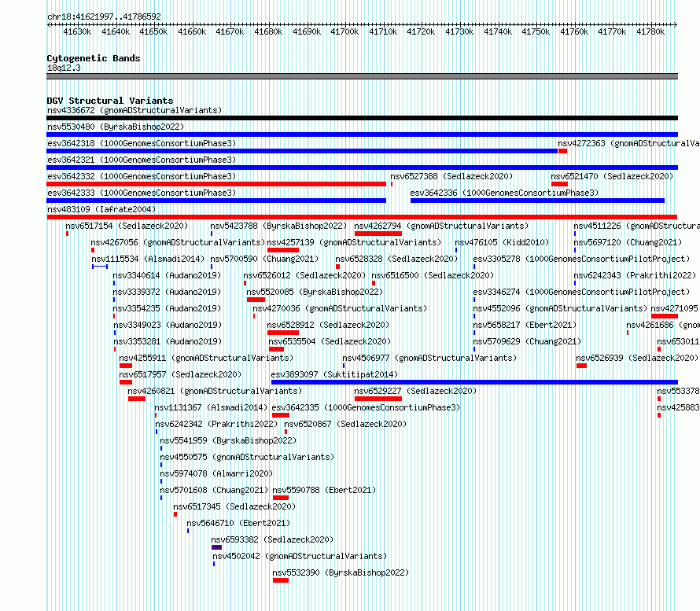Image resolution: width=700 pixels, height=611 pixels.
Task: Click nsv1115534 (Alsmadi2014) label
Action: point(148,259)
